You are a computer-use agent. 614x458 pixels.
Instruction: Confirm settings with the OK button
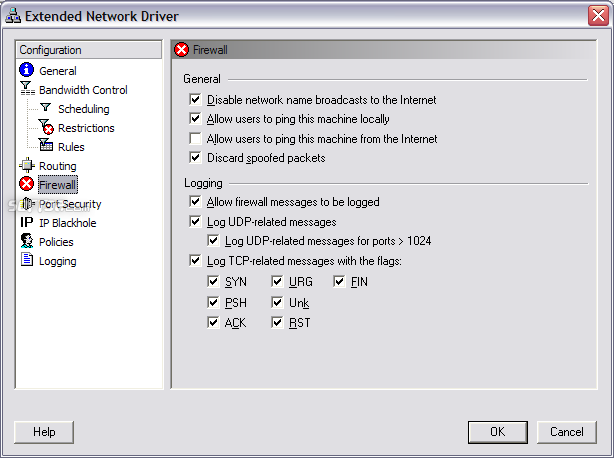pyautogui.click(x=498, y=432)
